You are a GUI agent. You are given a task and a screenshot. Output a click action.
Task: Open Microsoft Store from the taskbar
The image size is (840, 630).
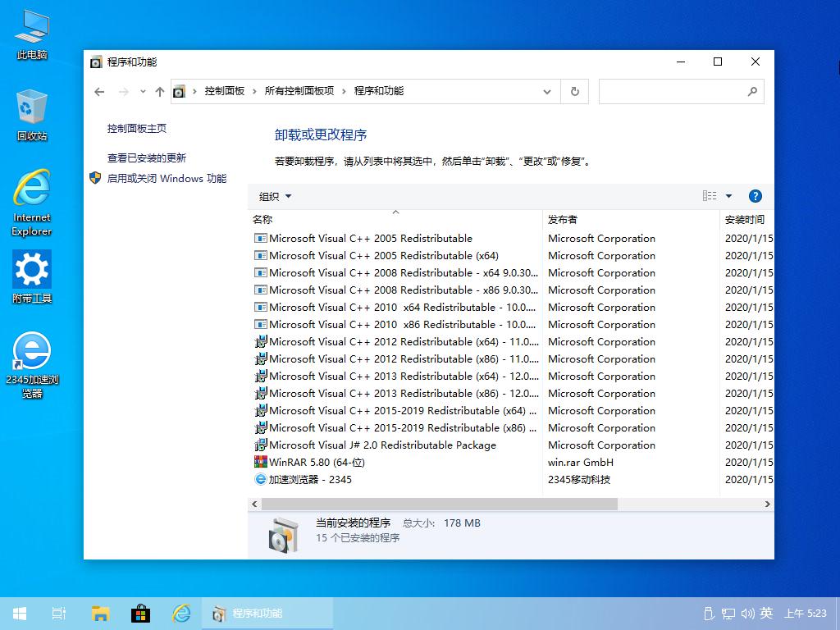(x=140, y=614)
